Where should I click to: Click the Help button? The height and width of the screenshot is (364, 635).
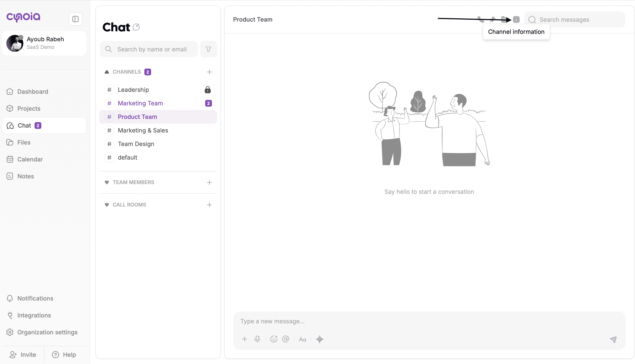coord(64,354)
